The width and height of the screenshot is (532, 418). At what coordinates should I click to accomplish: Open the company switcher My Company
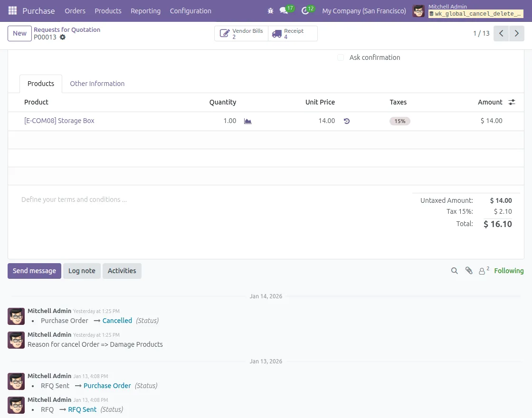click(x=364, y=10)
